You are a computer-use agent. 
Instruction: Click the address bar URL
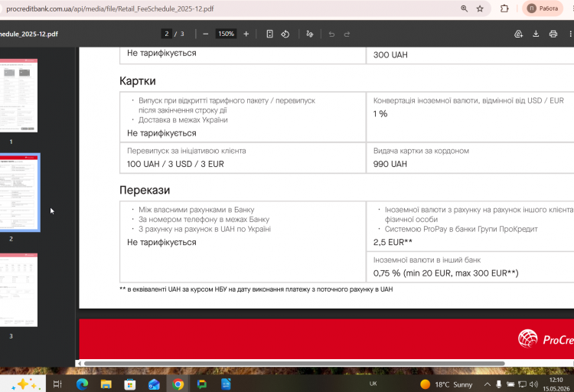109,8
